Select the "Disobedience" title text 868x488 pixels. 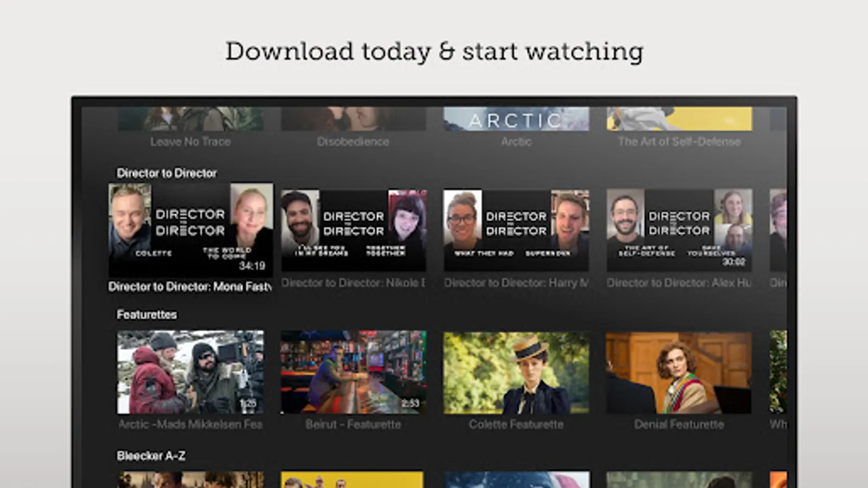(x=353, y=142)
